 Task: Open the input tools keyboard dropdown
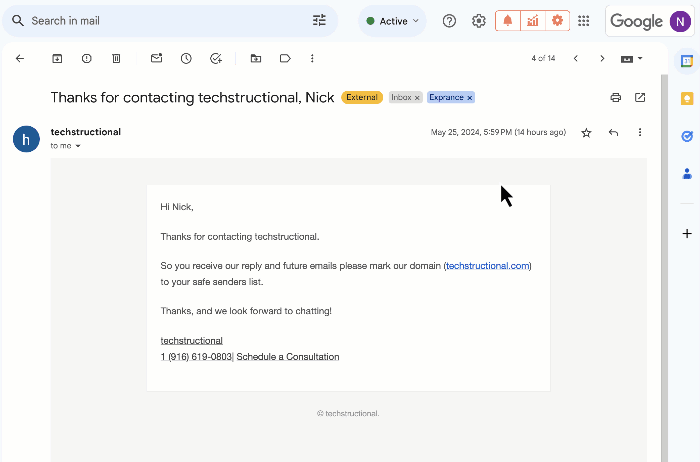(631, 59)
